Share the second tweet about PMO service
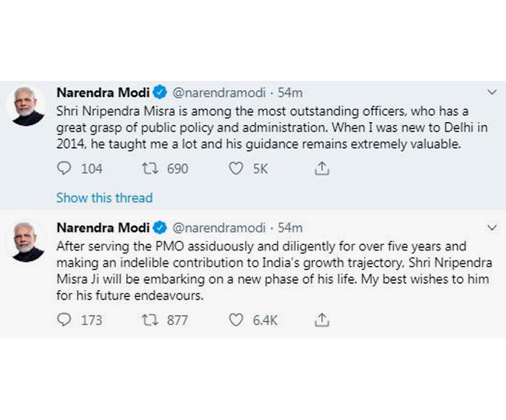506x420 pixels. tap(321, 320)
